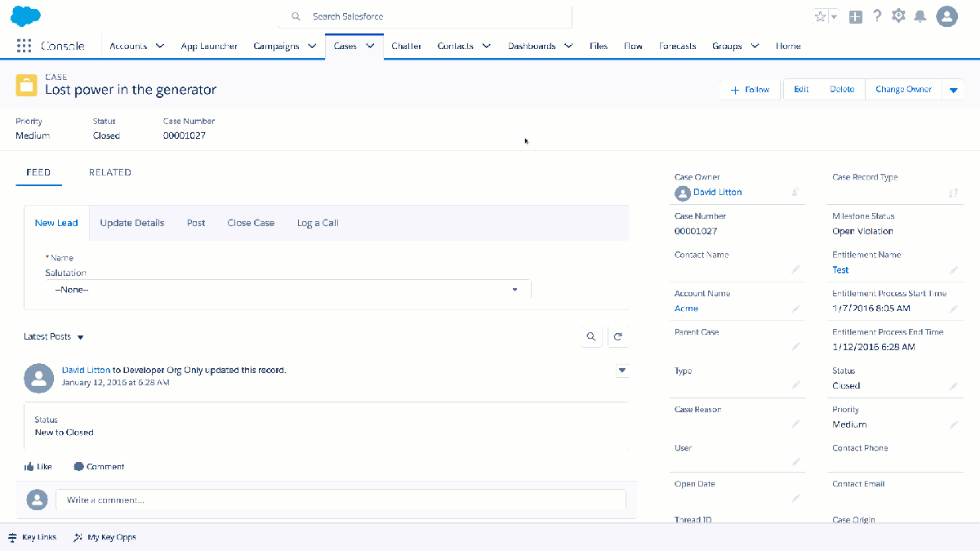Select the Close Case publisher tab

tap(251, 222)
